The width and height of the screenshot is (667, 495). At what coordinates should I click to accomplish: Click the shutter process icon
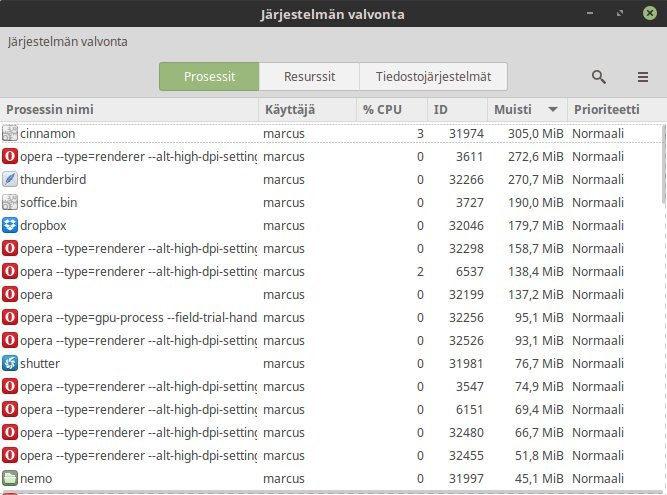[10, 363]
